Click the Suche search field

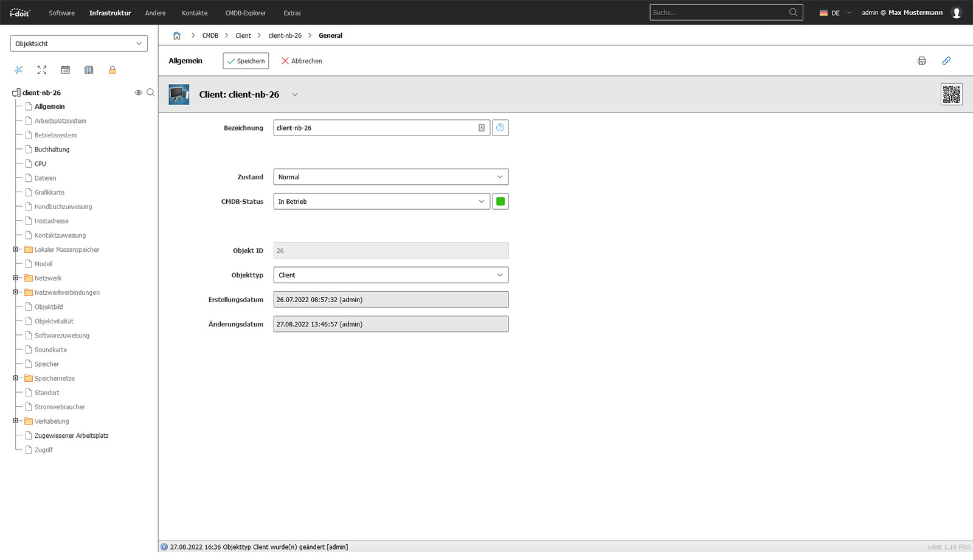(x=719, y=13)
